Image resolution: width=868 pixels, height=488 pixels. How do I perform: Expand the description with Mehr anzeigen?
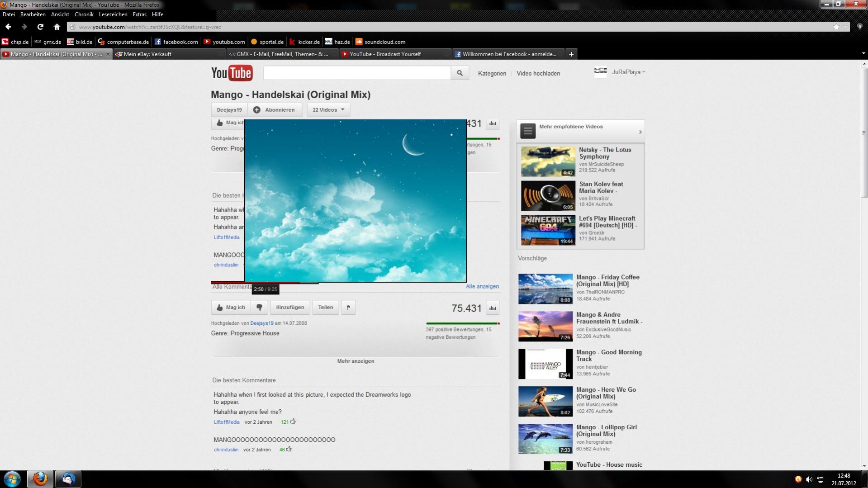tap(356, 361)
